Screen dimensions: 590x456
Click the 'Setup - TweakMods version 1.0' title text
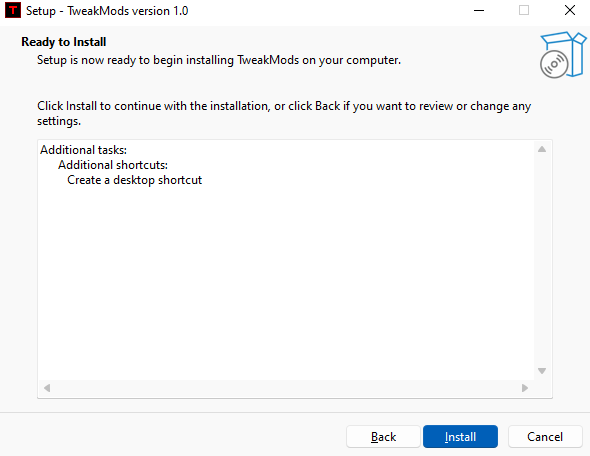[107, 11]
